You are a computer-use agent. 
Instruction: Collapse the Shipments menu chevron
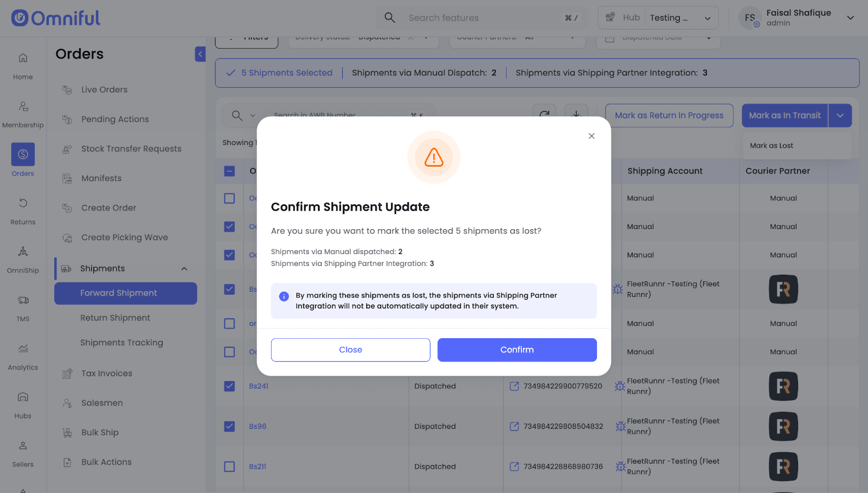[x=184, y=269]
